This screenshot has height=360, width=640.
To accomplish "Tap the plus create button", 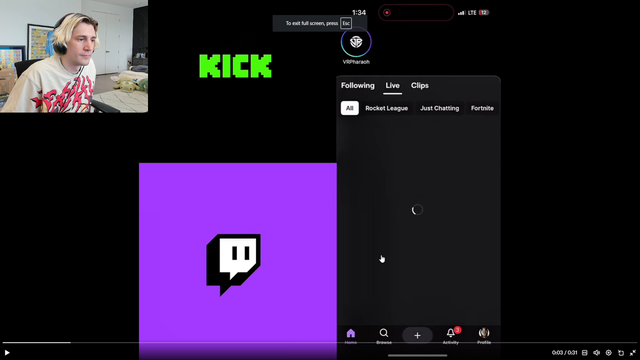I will [x=417, y=336].
